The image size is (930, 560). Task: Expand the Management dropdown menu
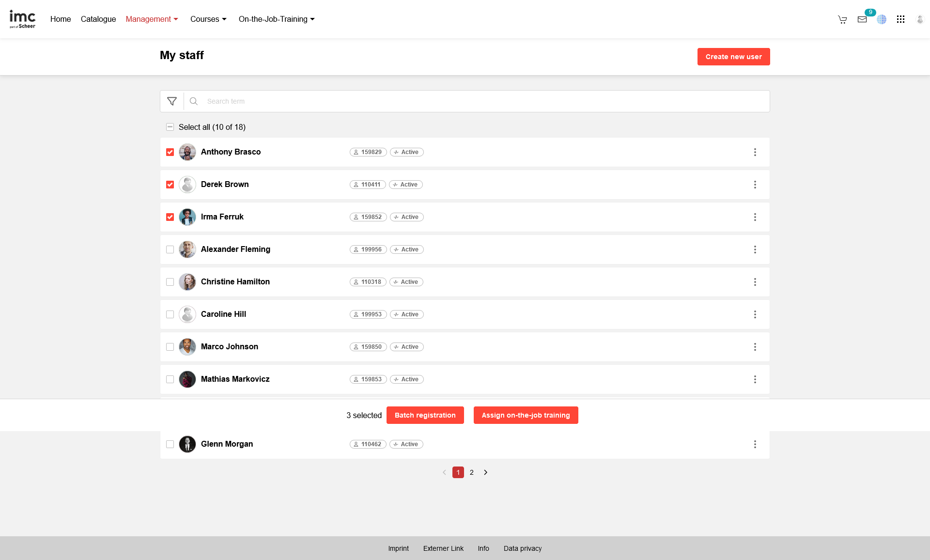click(152, 19)
